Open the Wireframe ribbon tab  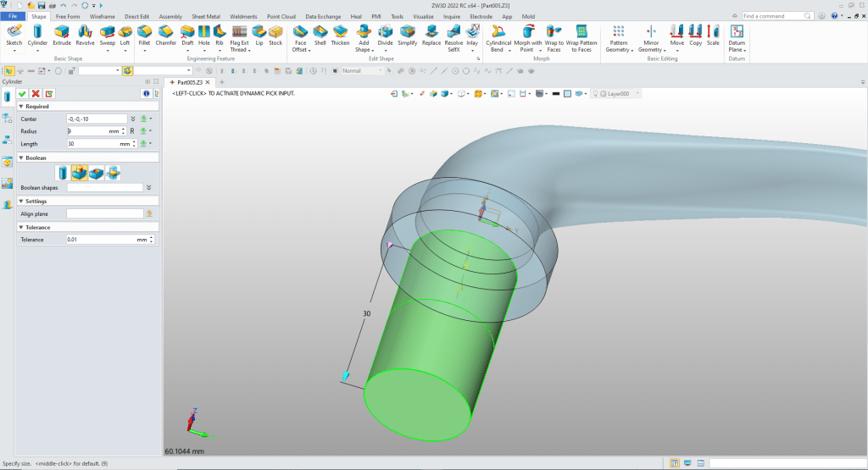[x=103, y=16]
